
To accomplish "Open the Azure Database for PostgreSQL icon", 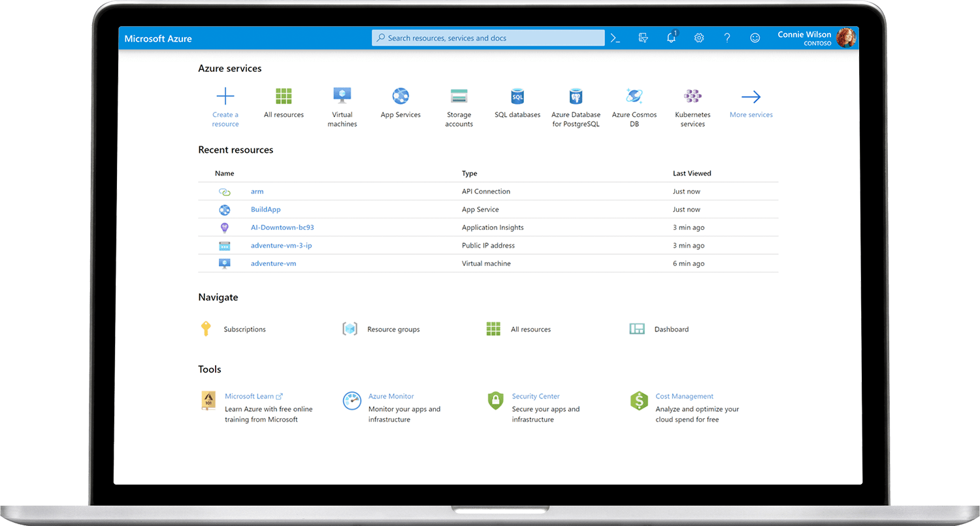I will [576, 97].
